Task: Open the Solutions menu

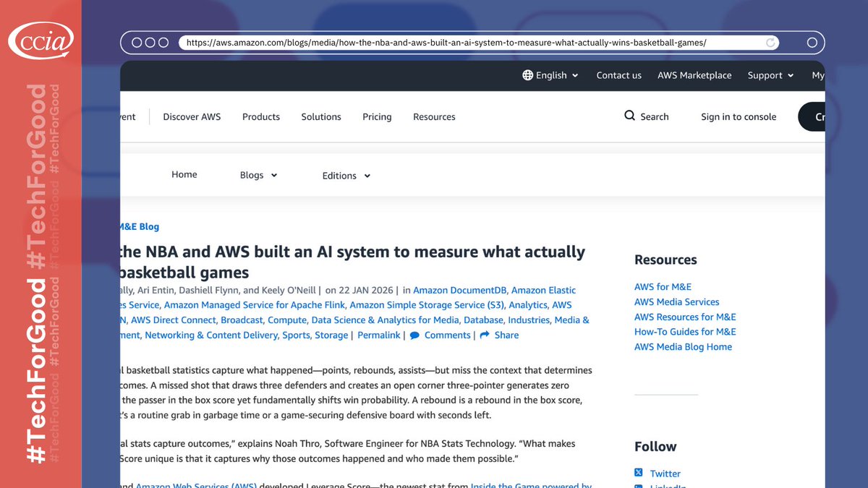Action: [x=321, y=116]
